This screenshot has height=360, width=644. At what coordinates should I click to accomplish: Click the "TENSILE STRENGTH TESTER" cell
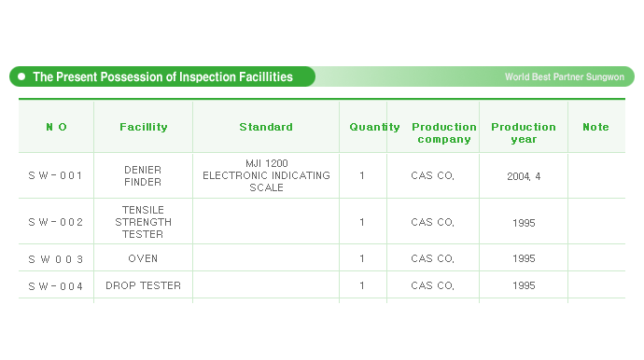[x=143, y=222]
